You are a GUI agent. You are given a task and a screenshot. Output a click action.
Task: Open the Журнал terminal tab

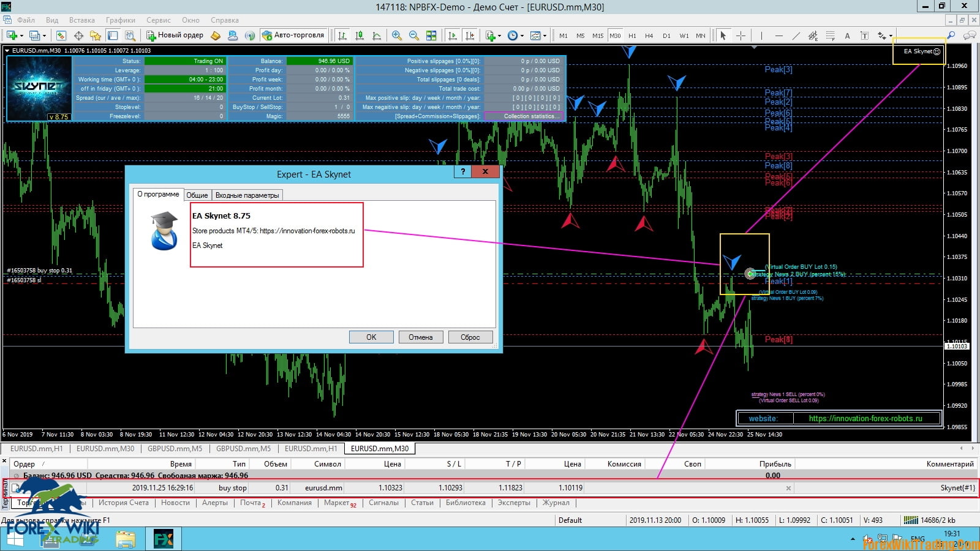556,503
